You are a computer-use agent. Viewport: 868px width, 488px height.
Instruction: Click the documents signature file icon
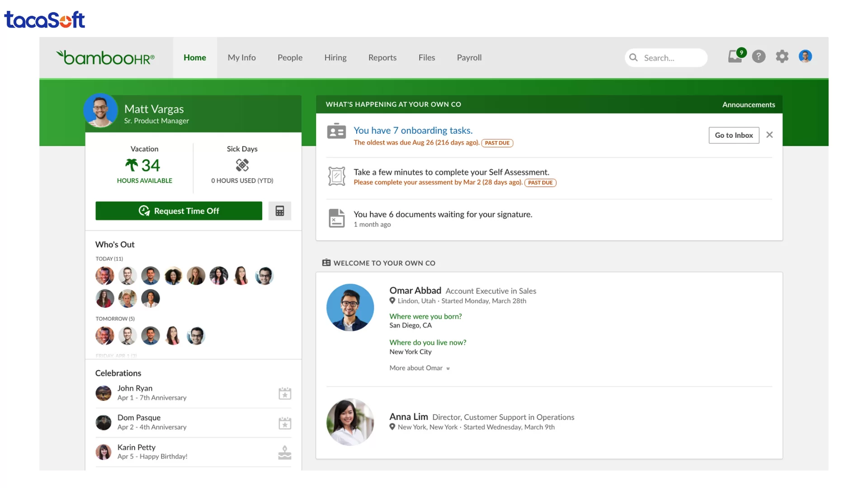[x=336, y=218]
